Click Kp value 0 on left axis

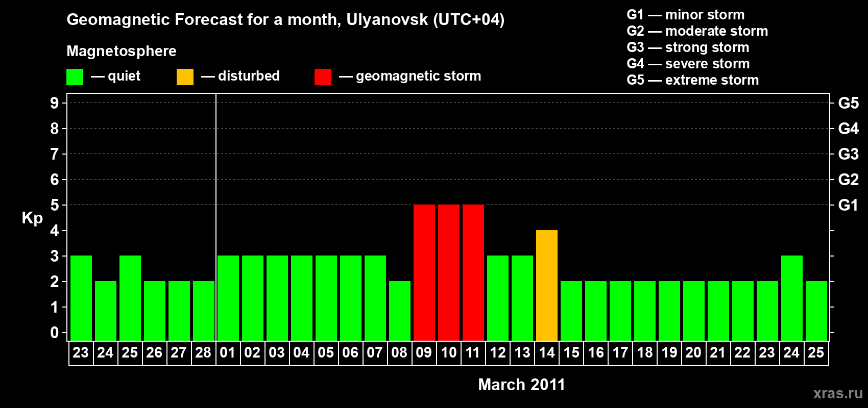pyautogui.click(x=55, y=333)
